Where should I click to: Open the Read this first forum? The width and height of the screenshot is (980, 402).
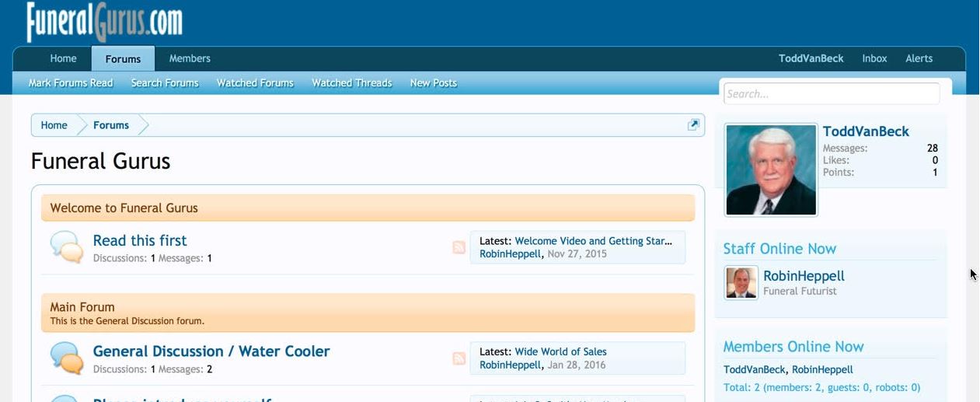(x=140, y=240)
